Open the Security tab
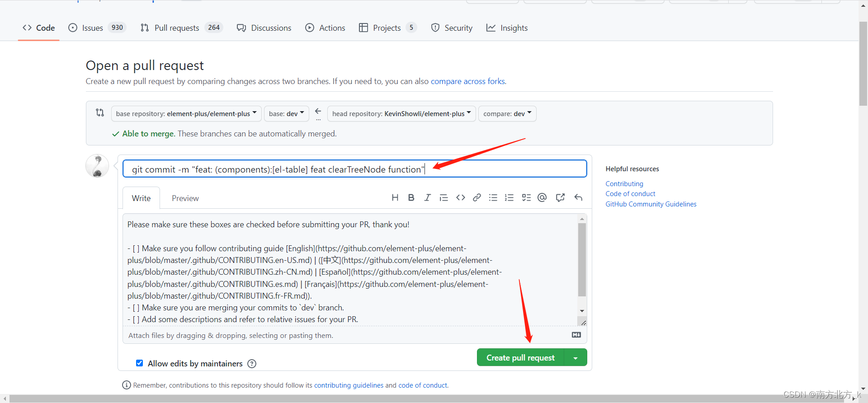Viewport: 868px width, 403px height. (452, 28)
